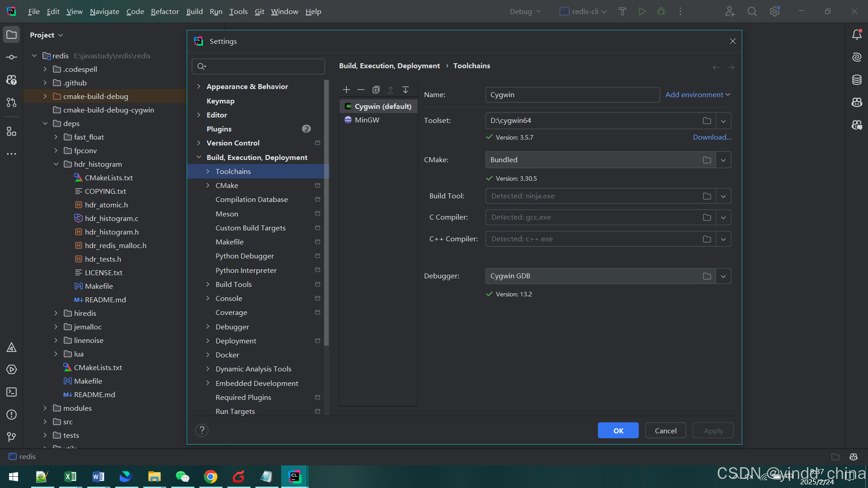Open Notifications bell in right sidebar
868x488 pixels.
point(857,35)
